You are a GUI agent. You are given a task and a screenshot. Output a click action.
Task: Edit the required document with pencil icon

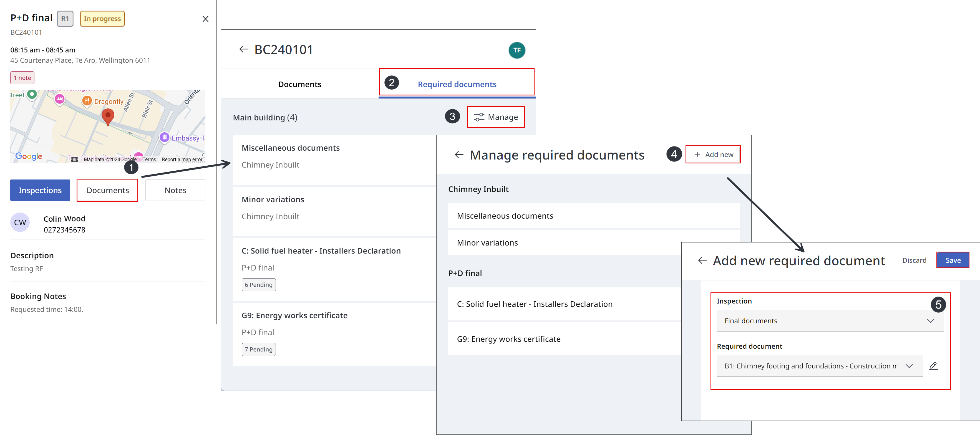(933, 366)
